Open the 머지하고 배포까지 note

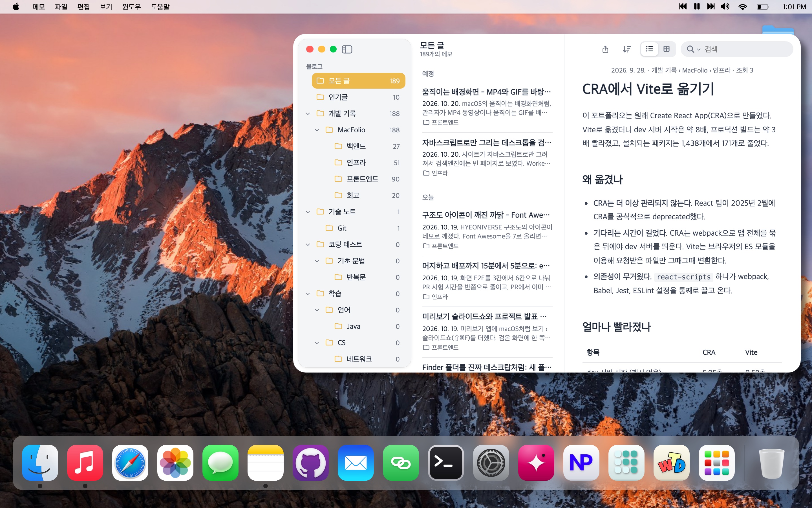pos(487,281)
